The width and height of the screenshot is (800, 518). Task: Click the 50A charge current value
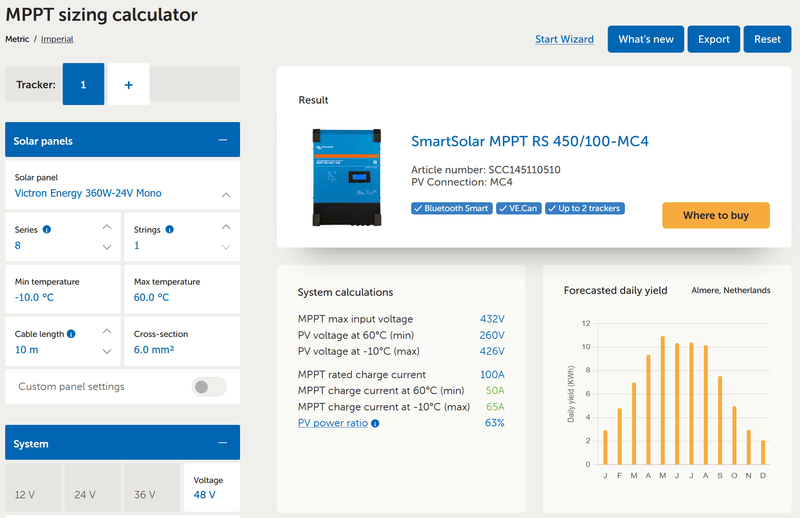click(x=495, y=390)
